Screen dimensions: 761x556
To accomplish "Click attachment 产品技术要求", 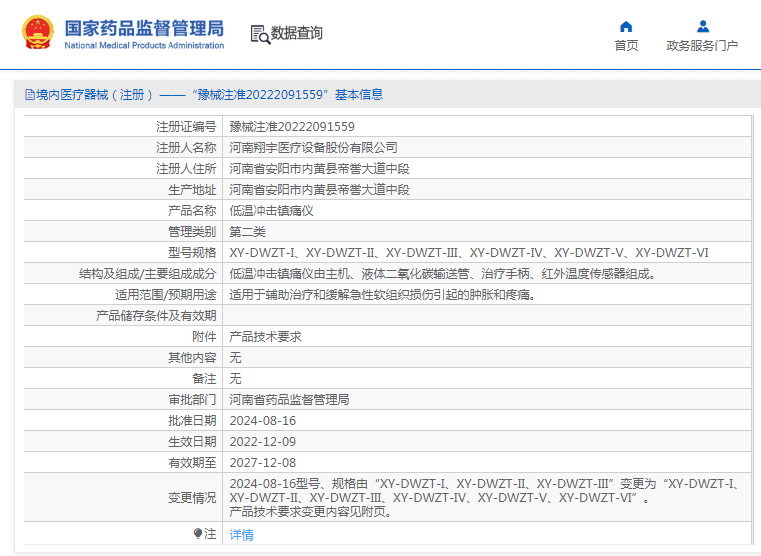I will click(x=265, y=337).
